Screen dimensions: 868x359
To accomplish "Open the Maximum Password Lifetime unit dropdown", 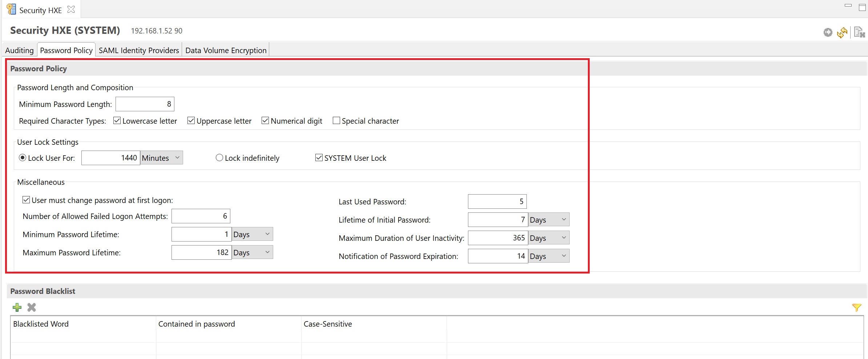I will (x=252, y=252).
